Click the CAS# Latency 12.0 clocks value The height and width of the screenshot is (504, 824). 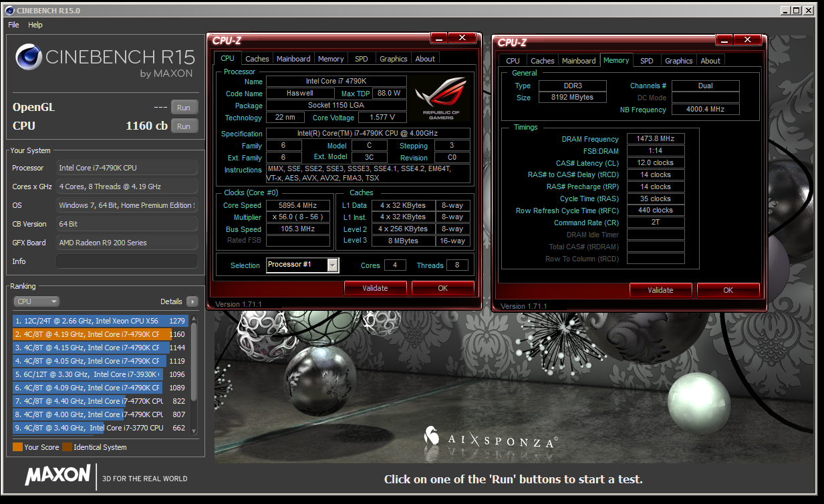tap(656, 162)
